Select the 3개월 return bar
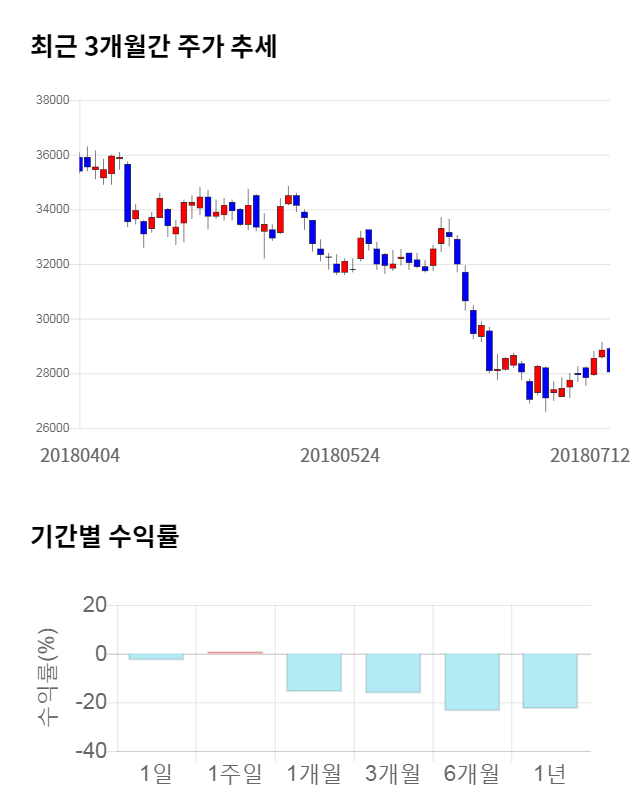 [393, 673]
